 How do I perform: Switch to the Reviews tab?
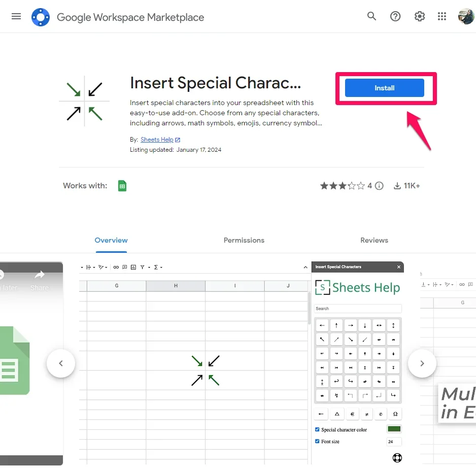(x=374, y=240)
